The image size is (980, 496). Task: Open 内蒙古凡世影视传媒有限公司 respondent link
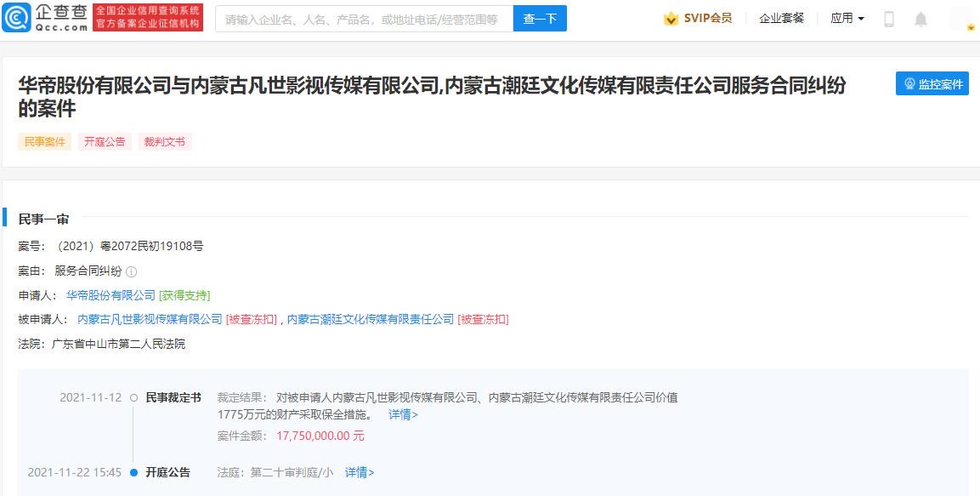coord(150,320)
